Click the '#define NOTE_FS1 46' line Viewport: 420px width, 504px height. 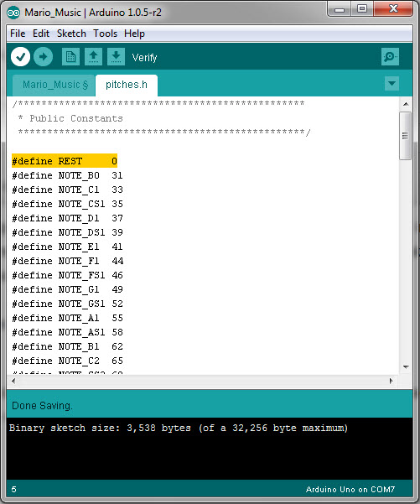[67, 275]
